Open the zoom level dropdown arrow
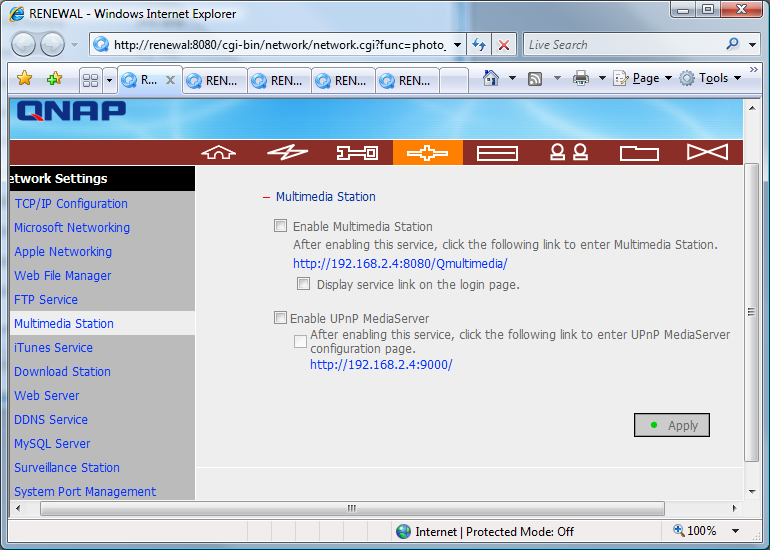Screen dimensions: 770x550 (x=735, y=532)
